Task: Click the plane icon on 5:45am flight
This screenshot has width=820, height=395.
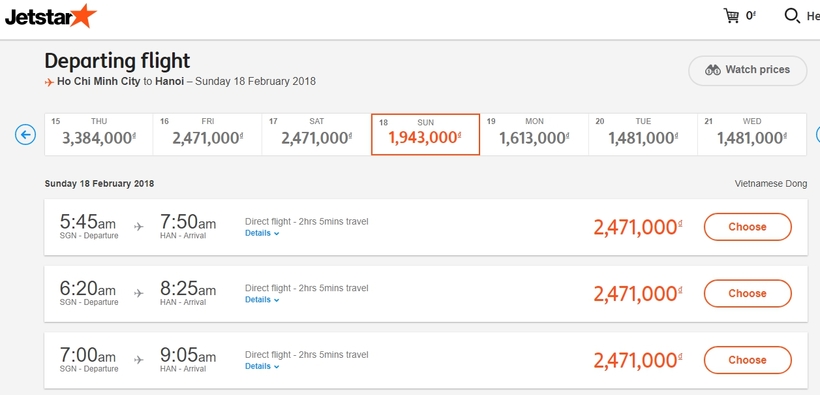Action: tap(139, 227)
